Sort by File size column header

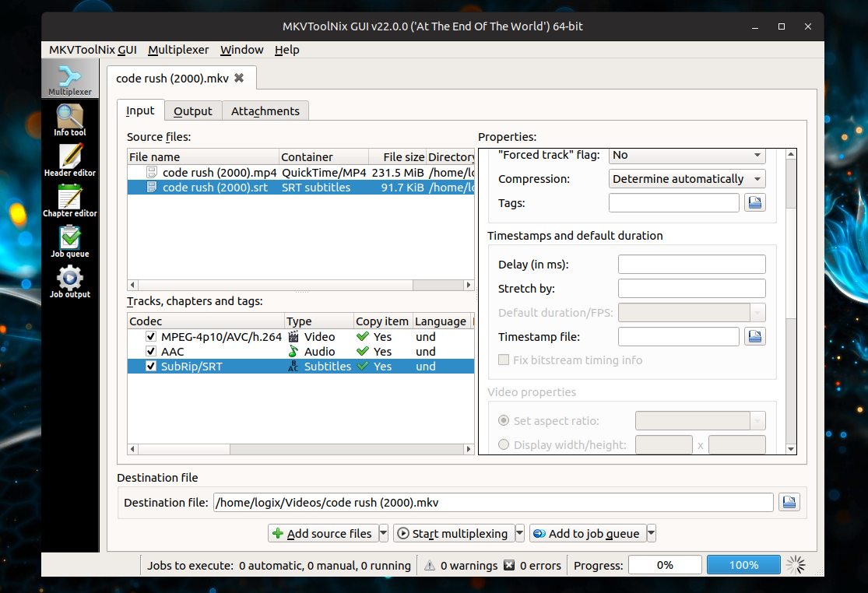[397, 157]
